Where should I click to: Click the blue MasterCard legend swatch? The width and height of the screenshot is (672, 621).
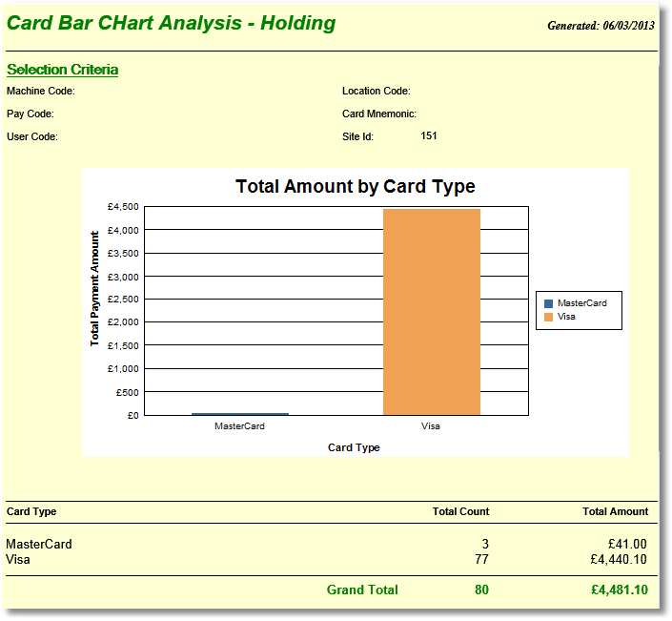tap(548, 303)
